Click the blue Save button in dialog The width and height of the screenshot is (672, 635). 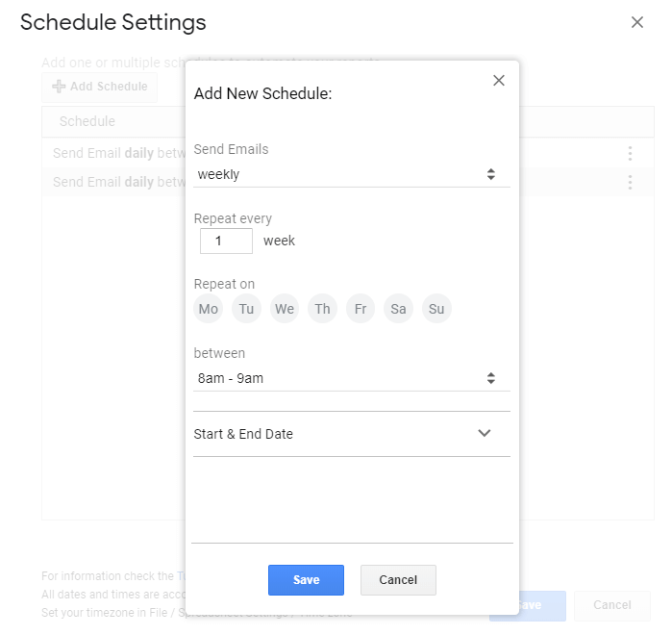[x=306, y=580]
